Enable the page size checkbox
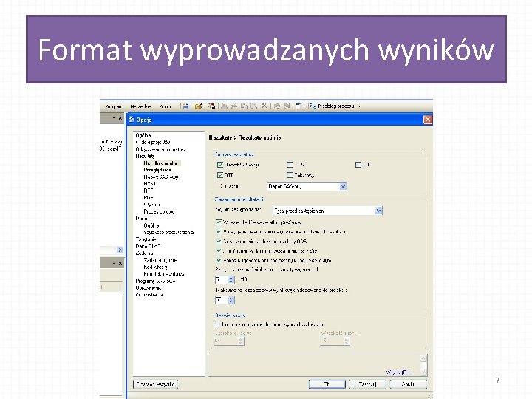This screenshot has width=532, height=399. [216, 324]
